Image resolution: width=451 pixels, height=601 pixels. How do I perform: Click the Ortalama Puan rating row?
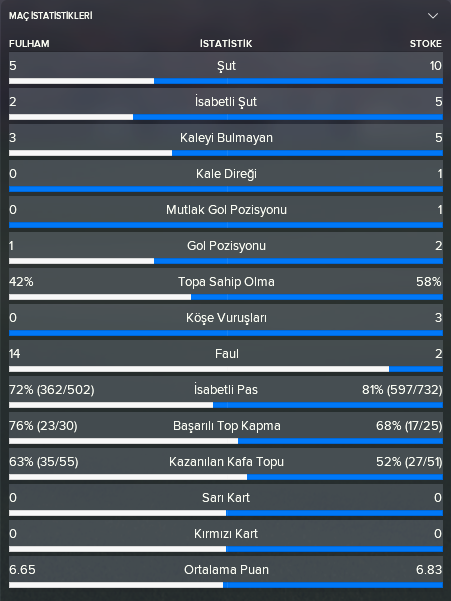226,573
